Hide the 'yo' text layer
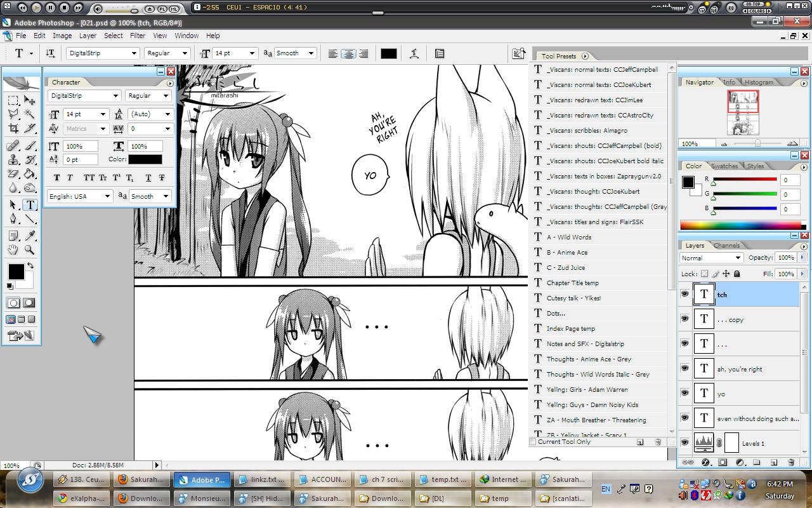 (684, 393)
